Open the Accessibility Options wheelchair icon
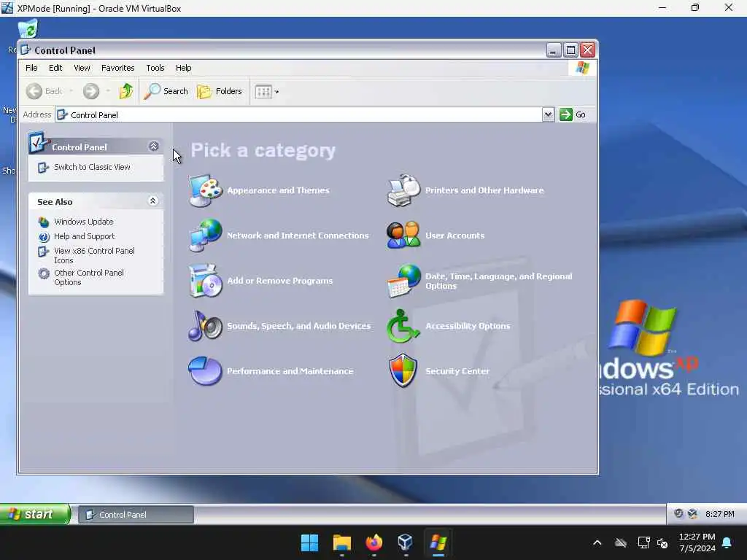 pos(403,326)
